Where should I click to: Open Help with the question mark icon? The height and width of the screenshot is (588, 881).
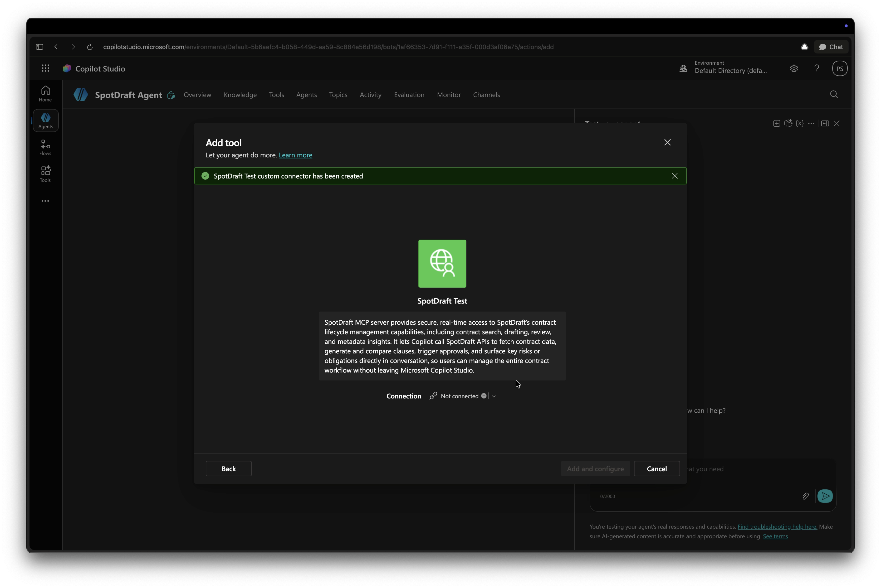[x=817, y=68]
